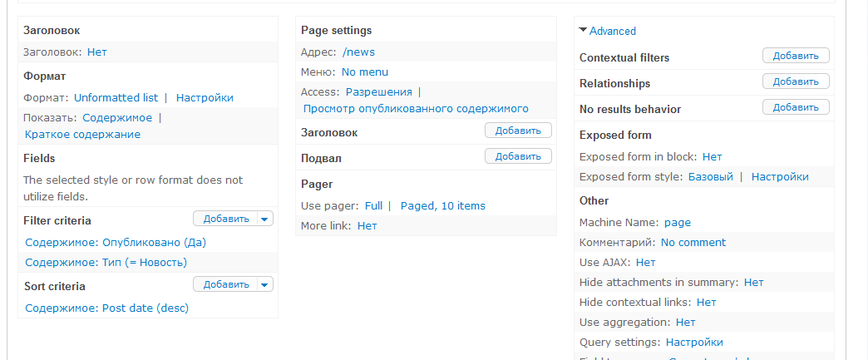Change Unformatted list format

(x=116, y=97)
